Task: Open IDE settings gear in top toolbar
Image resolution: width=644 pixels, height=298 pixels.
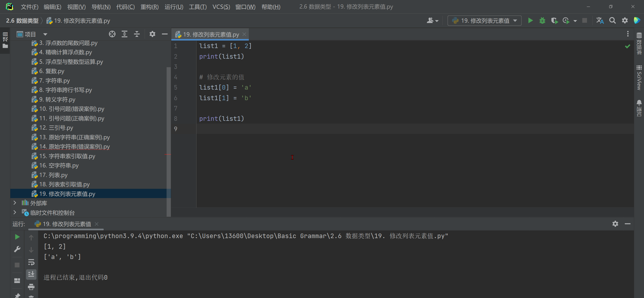Action: click(625, 21)
